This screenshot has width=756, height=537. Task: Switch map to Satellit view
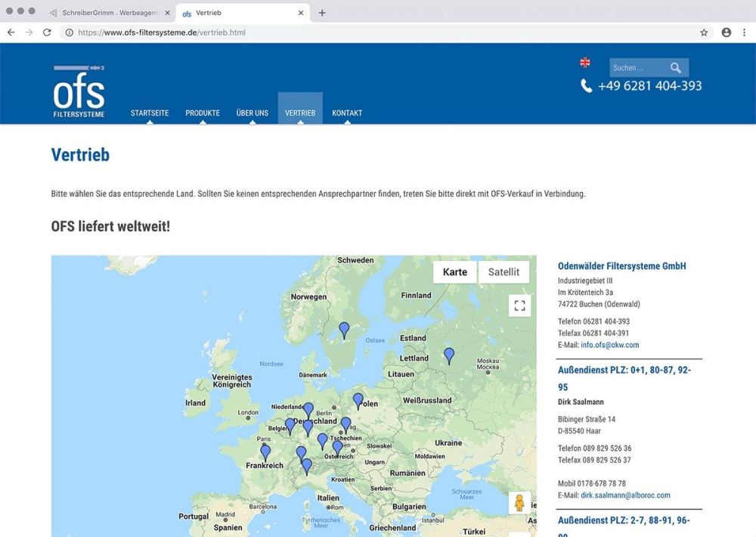pos(503,272)
